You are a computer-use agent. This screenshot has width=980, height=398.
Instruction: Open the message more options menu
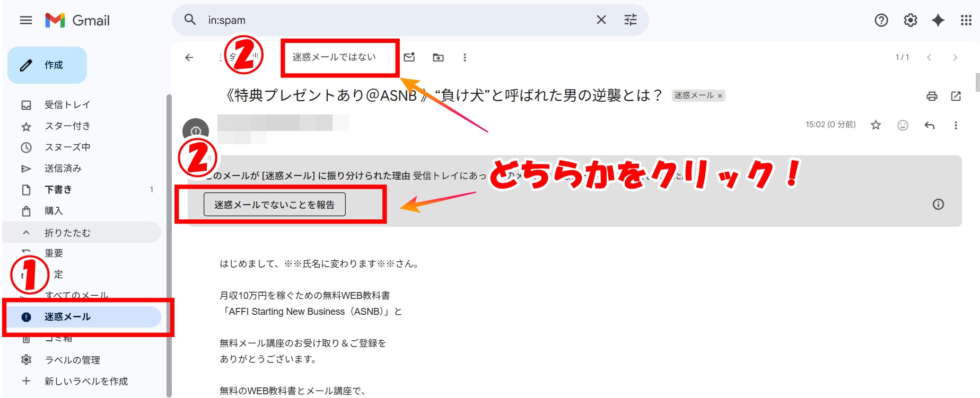pyautogui.click(x=956, y=125)
